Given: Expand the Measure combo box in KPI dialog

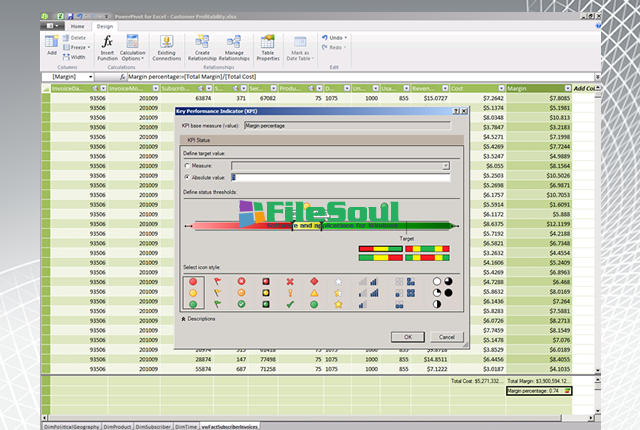Looking at the screenshot, I should click(445, 166).
